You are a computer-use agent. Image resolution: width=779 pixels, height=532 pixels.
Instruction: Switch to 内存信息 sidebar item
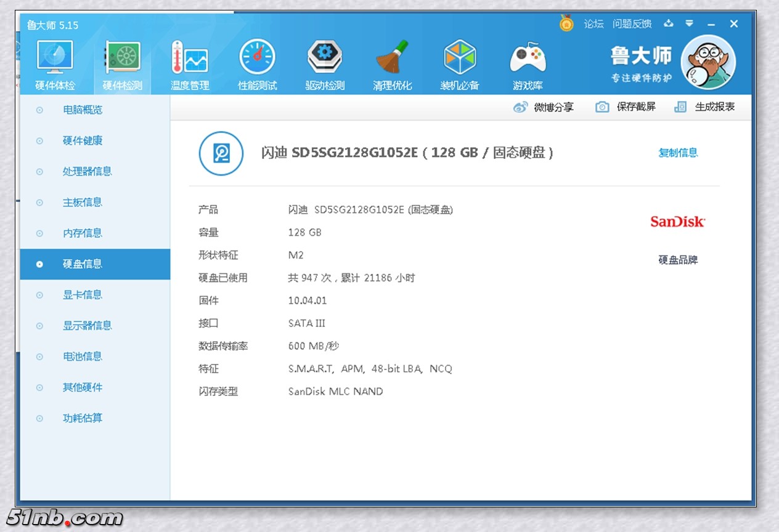tap(83, 233)
